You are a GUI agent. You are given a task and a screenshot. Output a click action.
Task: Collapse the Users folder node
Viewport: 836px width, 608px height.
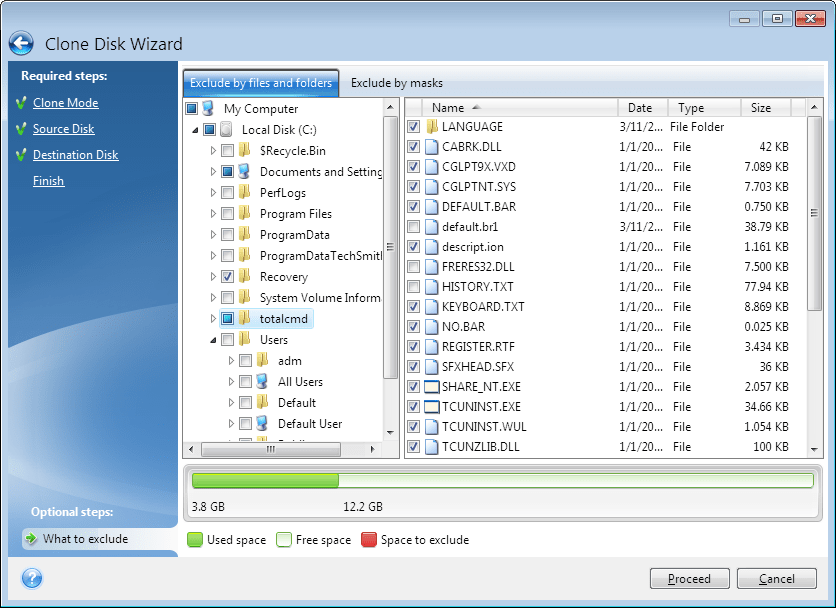coord(213,340)
